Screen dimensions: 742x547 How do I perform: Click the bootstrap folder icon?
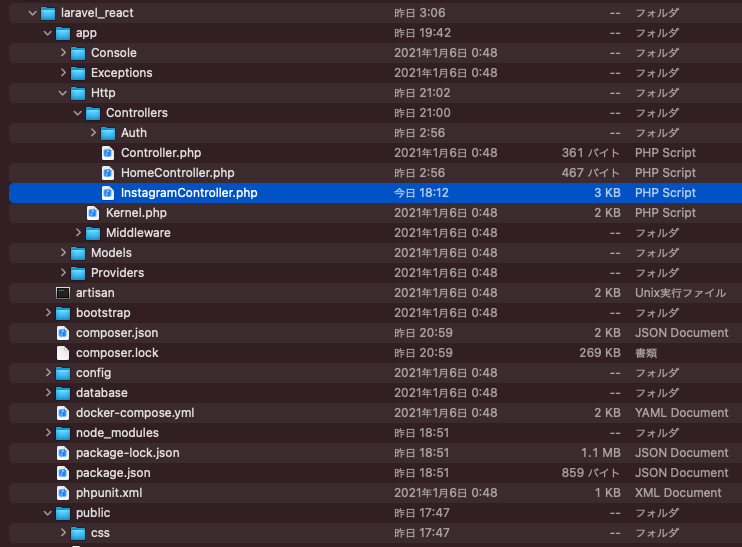[x=63, y=313]
